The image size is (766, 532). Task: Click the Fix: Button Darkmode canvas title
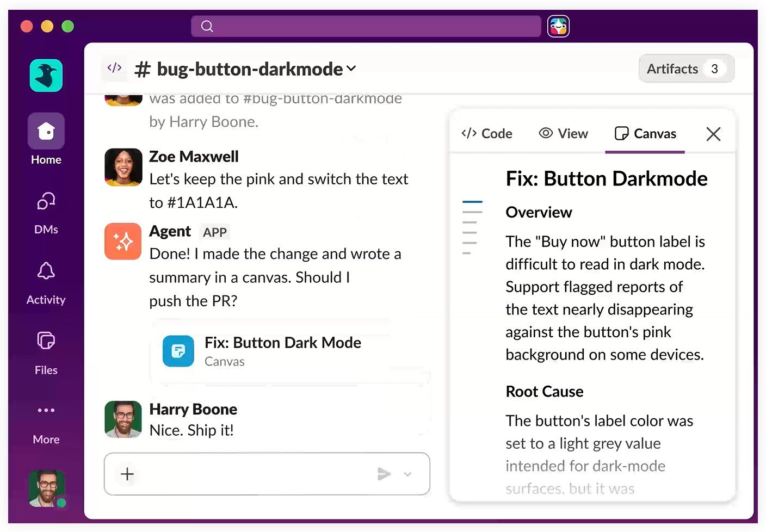(607, 179)
